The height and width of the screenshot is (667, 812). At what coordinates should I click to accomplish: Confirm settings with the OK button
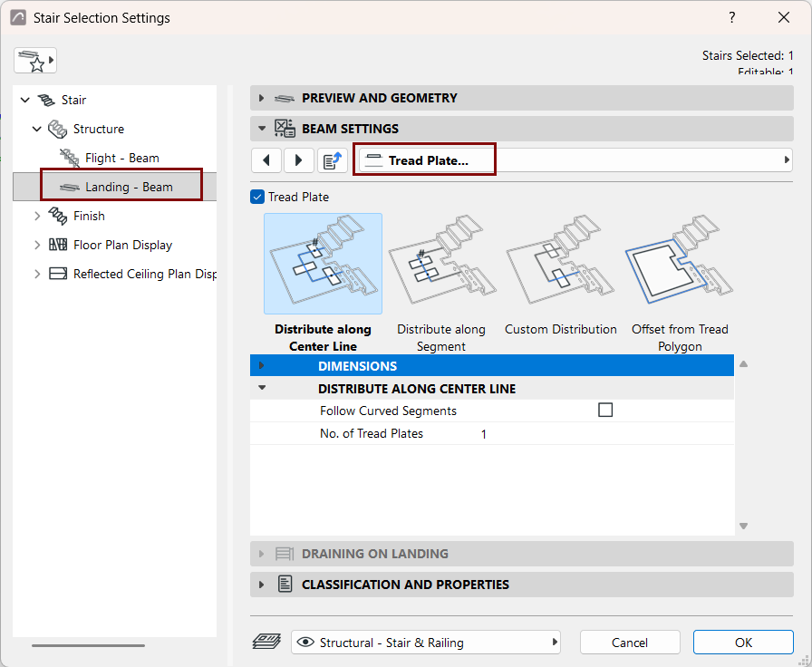pyautogui.click(x=743, y=643)
